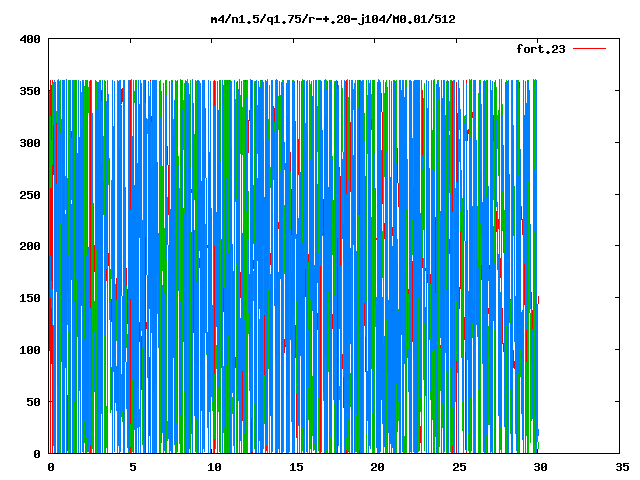Click the x-axis label 10
640x480 pixels.
tap(214, 467)
